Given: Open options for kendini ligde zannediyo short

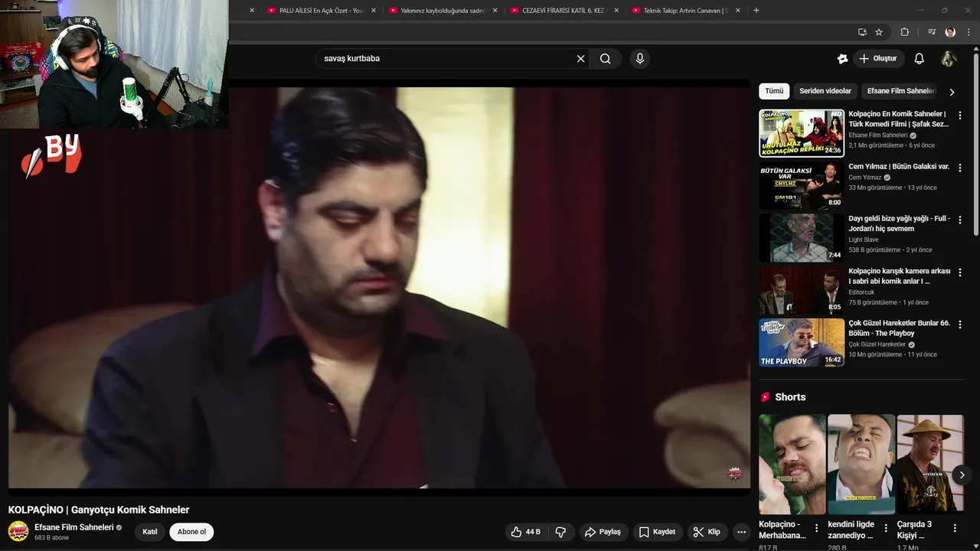Looking at the screenshot, I should 886,528.
